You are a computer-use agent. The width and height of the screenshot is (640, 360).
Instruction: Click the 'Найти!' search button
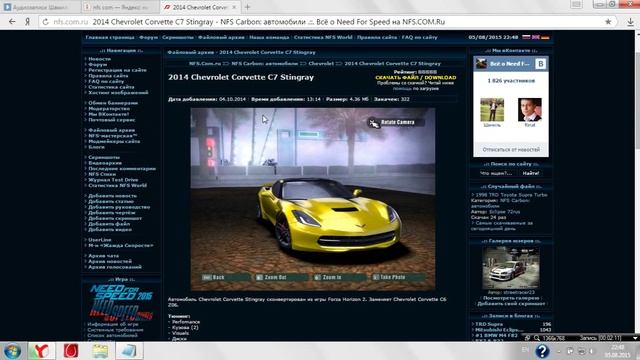531,173
